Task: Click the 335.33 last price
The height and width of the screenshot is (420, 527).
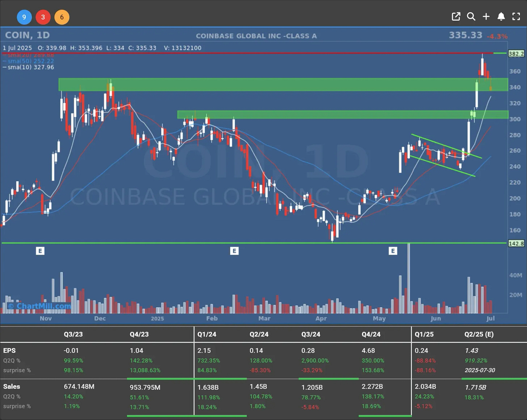Action: [x=465, y=35]
